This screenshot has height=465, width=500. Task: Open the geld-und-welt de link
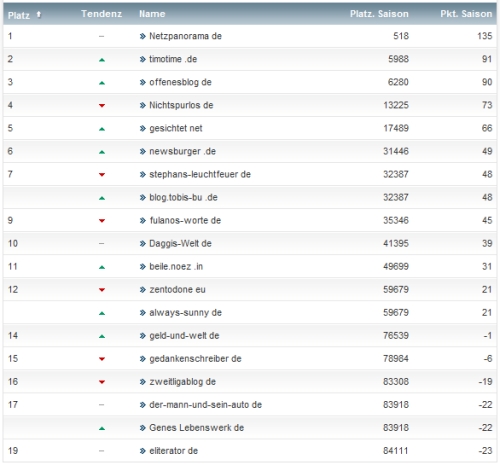click(x=184, y=335)
